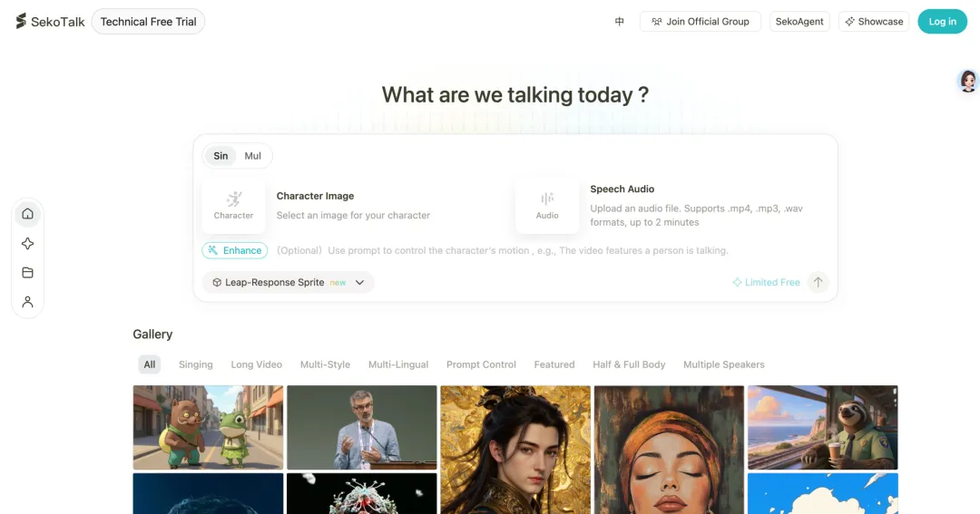
Task: Open the Leap-Response Sprite model dropdown
Action: click(x=289, y=282)
